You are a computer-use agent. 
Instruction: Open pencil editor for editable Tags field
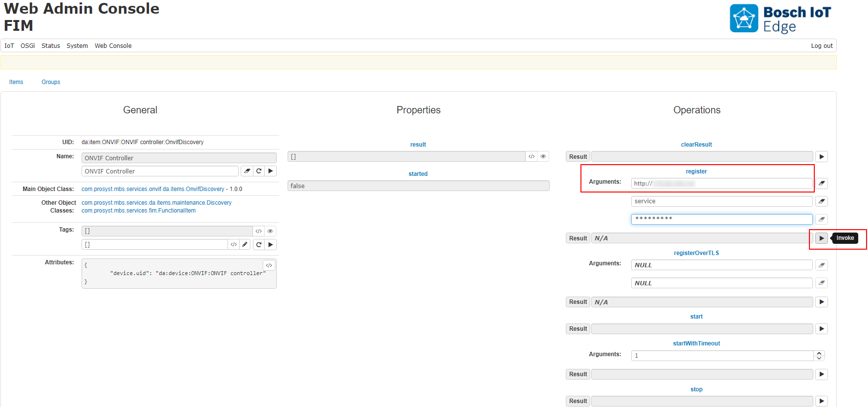(x=245, y=244)
